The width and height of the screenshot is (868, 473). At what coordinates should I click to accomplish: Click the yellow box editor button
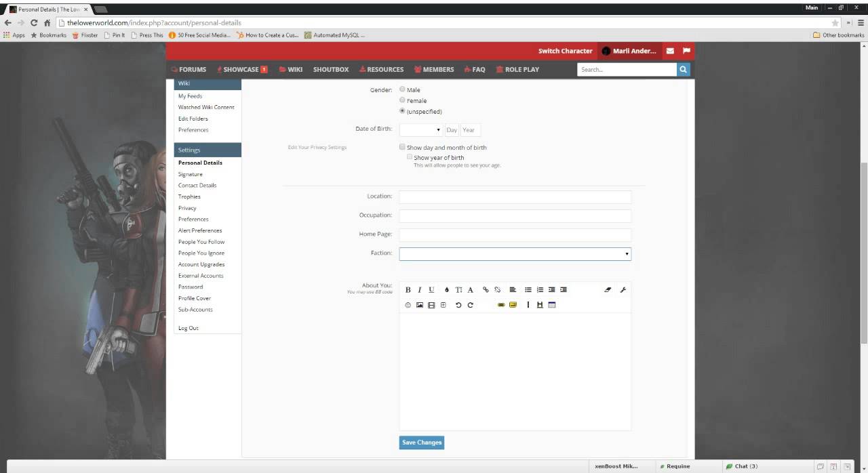(x=513, y=305)
